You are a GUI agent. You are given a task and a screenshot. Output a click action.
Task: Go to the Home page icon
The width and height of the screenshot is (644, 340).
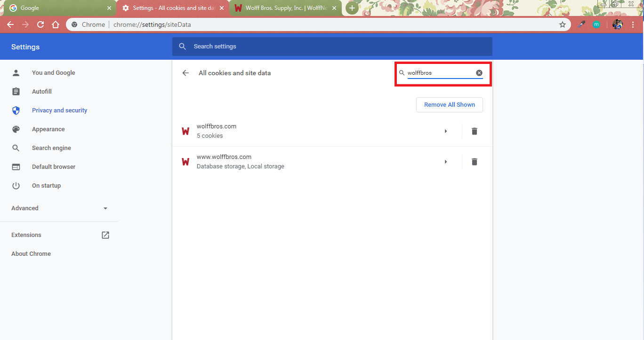pyautogui.click(x=56, y=24)
